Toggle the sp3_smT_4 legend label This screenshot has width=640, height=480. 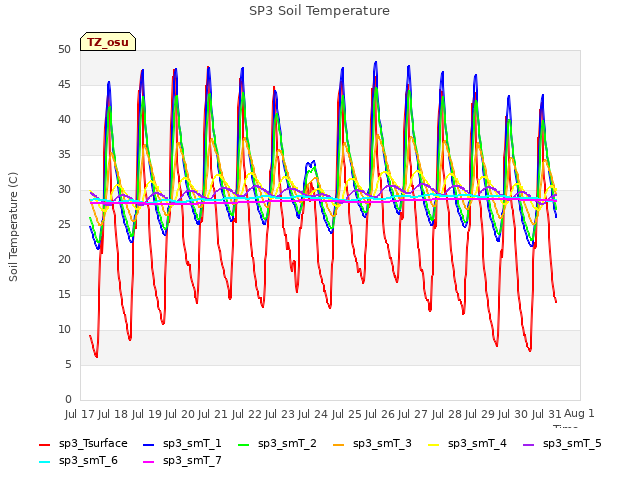click(x=477, y=443)
